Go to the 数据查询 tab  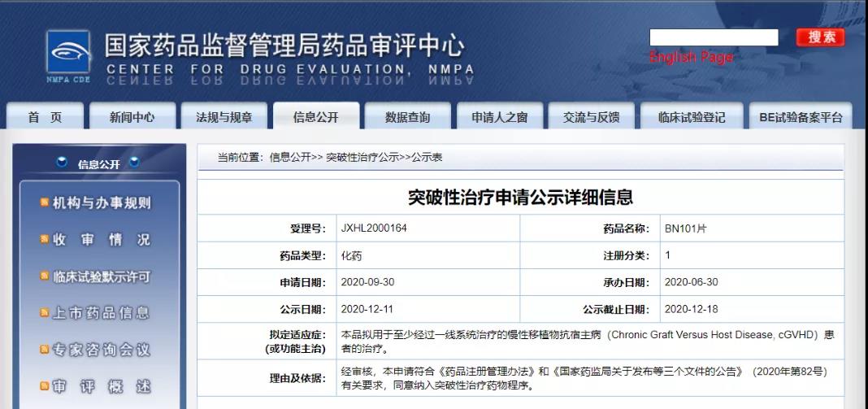point(407,117)
